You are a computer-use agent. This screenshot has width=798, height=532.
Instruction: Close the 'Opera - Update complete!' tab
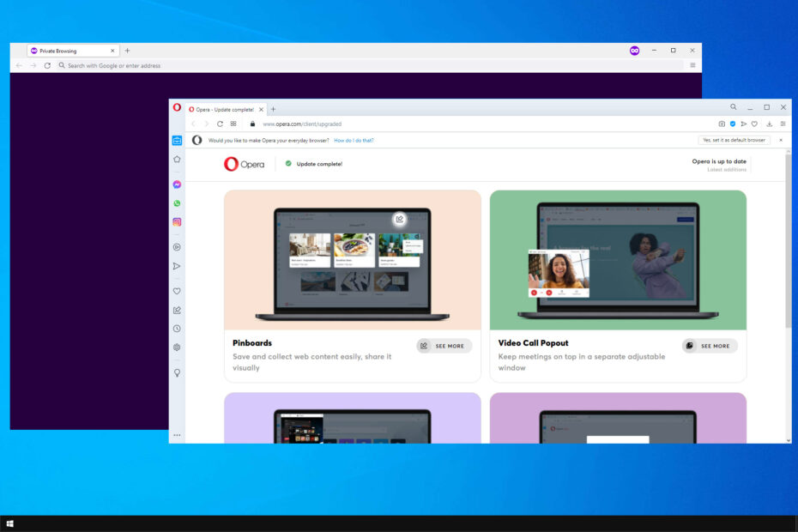261,110
